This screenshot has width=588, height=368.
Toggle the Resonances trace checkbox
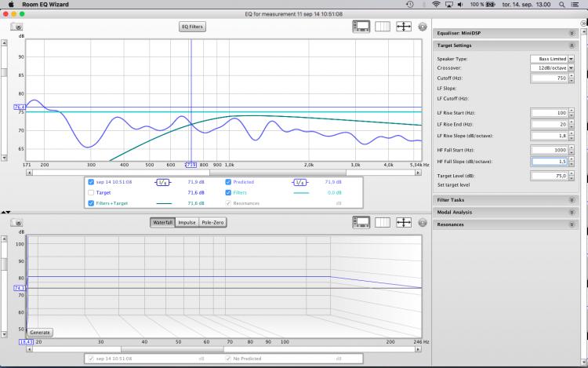tap(228, 203)
